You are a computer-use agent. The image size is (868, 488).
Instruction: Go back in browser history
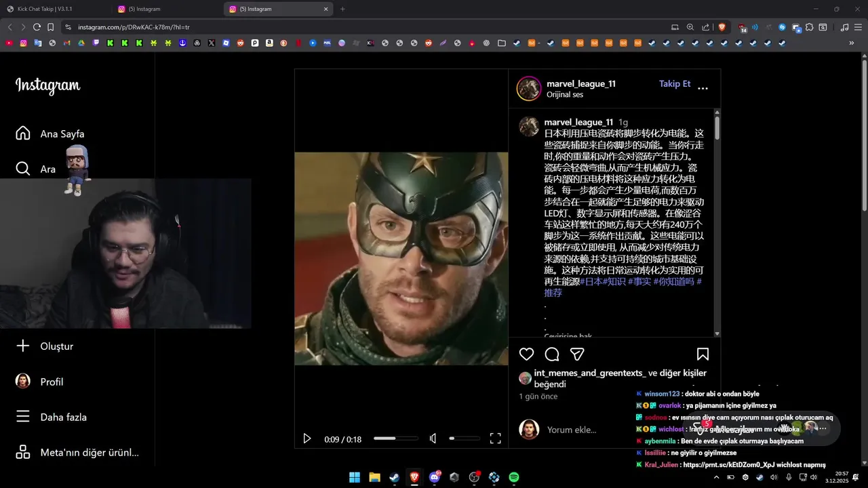9,27
